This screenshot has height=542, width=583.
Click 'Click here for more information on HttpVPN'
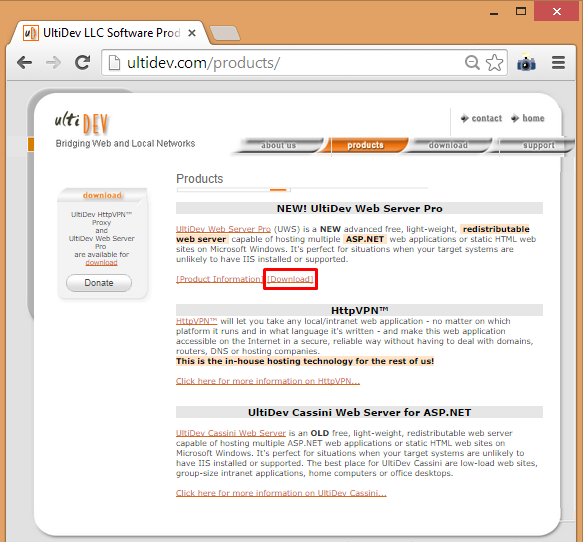(268, 381)
